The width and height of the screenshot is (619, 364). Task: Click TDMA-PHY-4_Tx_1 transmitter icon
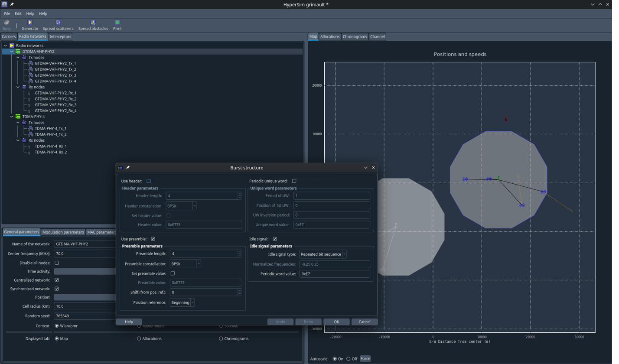tap(31, 128)
